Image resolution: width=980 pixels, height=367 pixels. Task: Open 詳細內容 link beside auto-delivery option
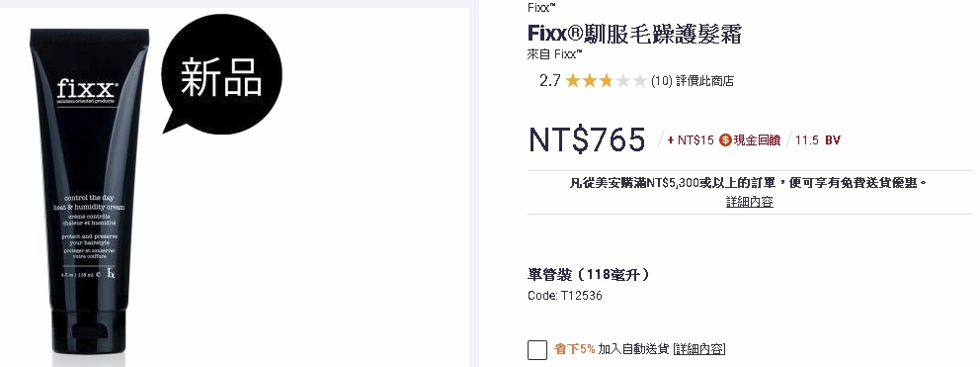[x=699, y=349]
